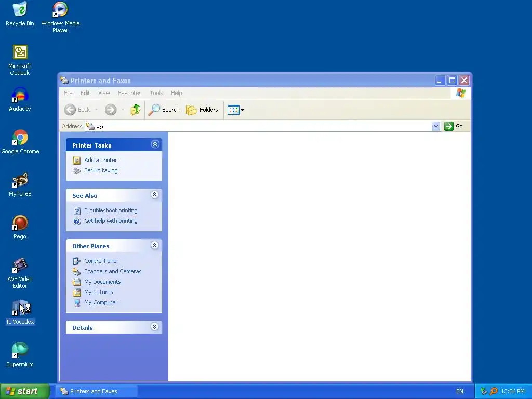The height and width of the screenshot is (399, 532).
Task: Open the Forward button history dropdown
Action: 123,110
